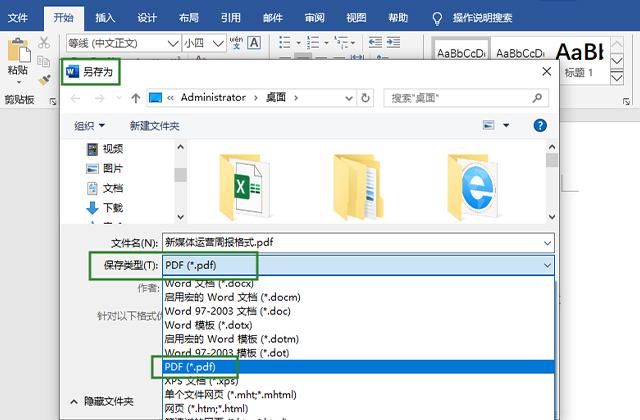Select Word Template (*.dotx) type

(358, 325)
